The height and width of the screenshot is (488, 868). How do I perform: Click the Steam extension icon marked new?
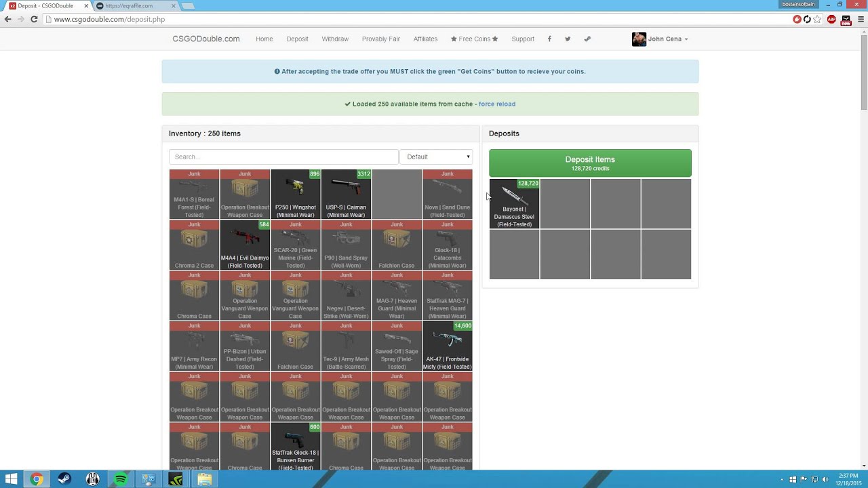[846, 19]
